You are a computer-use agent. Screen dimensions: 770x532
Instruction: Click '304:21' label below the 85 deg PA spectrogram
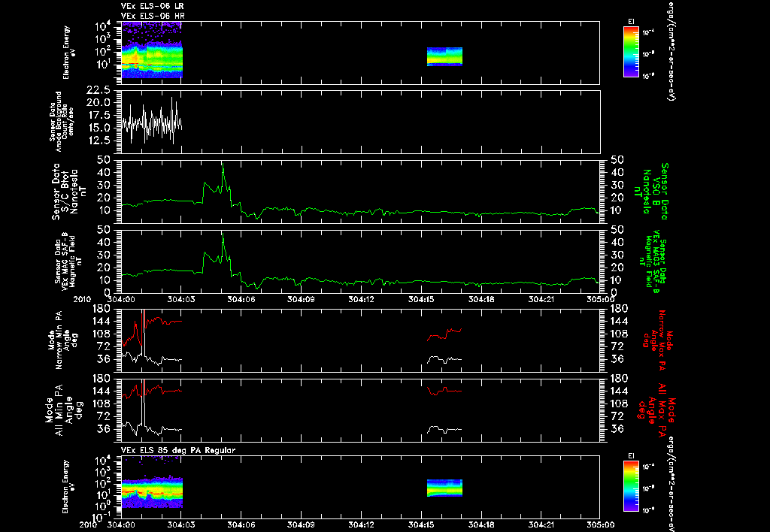(x=541, y=524)
